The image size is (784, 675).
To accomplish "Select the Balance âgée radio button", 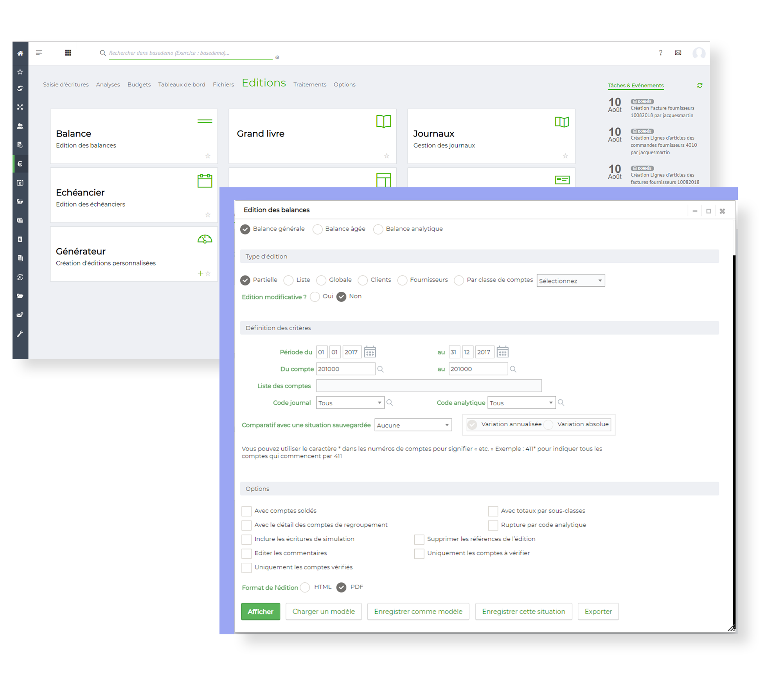I will pyautogui.click(x=318, y=229).
